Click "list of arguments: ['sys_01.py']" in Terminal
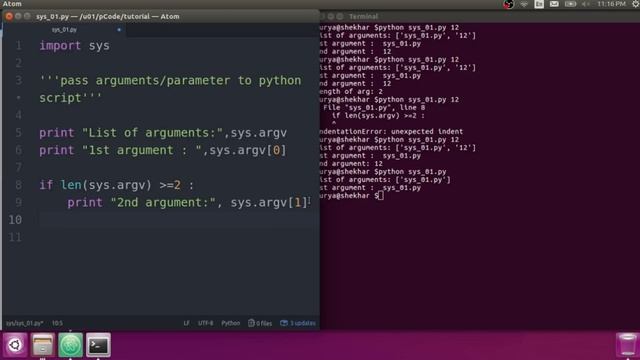Screen dimensions: 640x360 pyautogui.click(x=385, y=180)
